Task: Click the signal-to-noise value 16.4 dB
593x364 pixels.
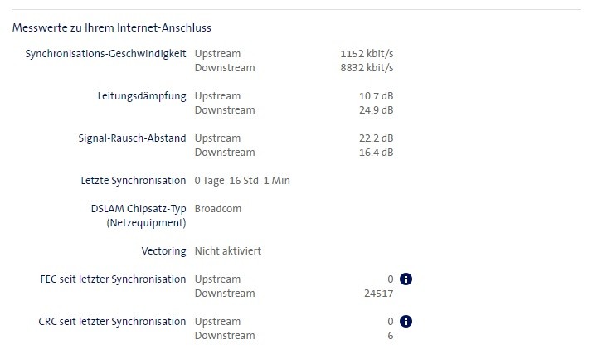Action: click(376, 153)
